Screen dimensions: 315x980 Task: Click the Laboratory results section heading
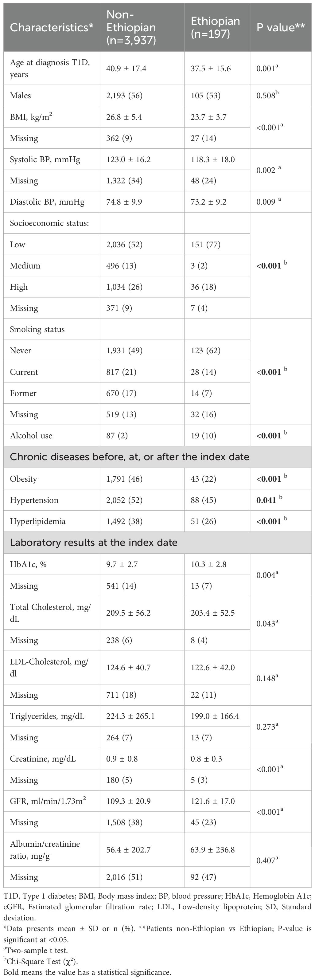[x=93, y=543]
